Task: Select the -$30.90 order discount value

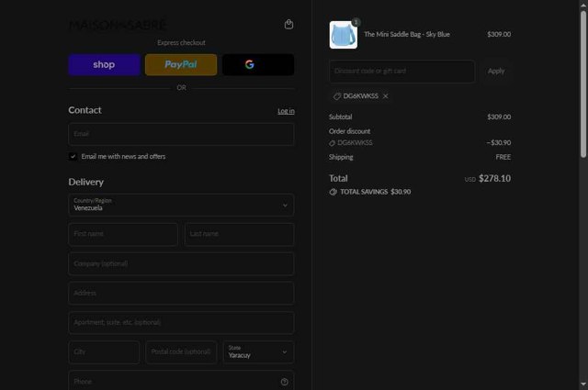Action: (x=498, y=143)
